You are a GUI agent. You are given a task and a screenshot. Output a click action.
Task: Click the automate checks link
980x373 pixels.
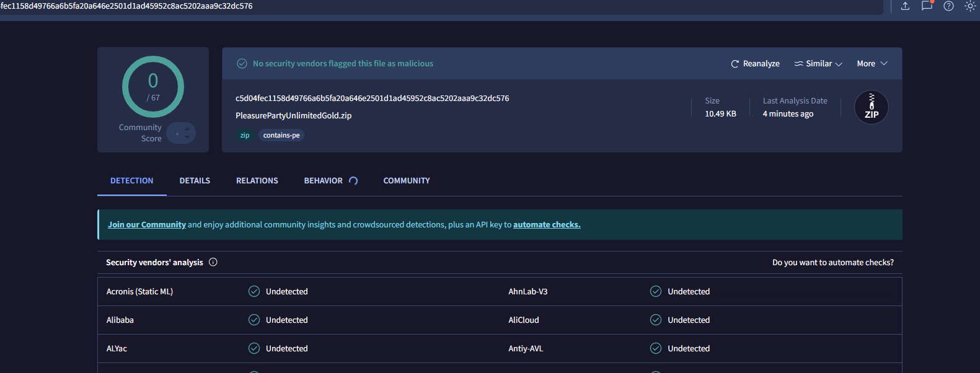pos(547,225)
